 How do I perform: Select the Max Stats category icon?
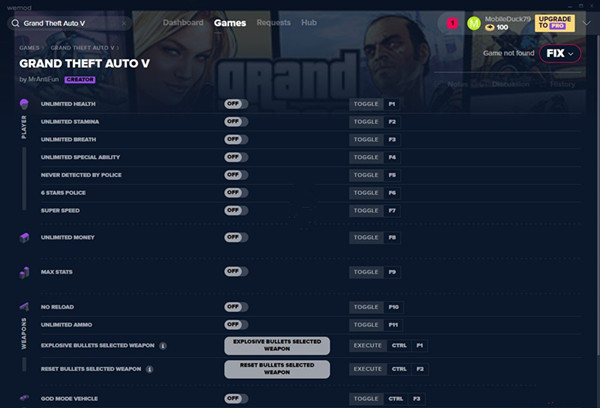pos(24,273)
